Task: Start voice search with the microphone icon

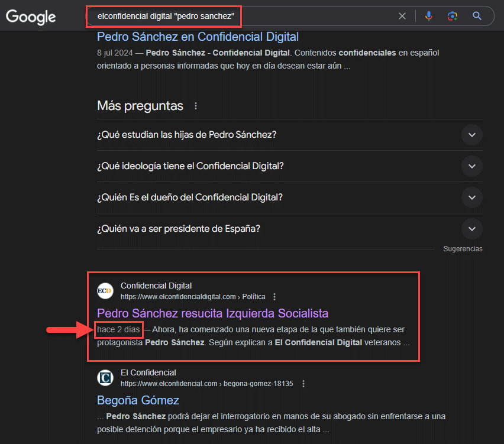Action: [428, 16]
